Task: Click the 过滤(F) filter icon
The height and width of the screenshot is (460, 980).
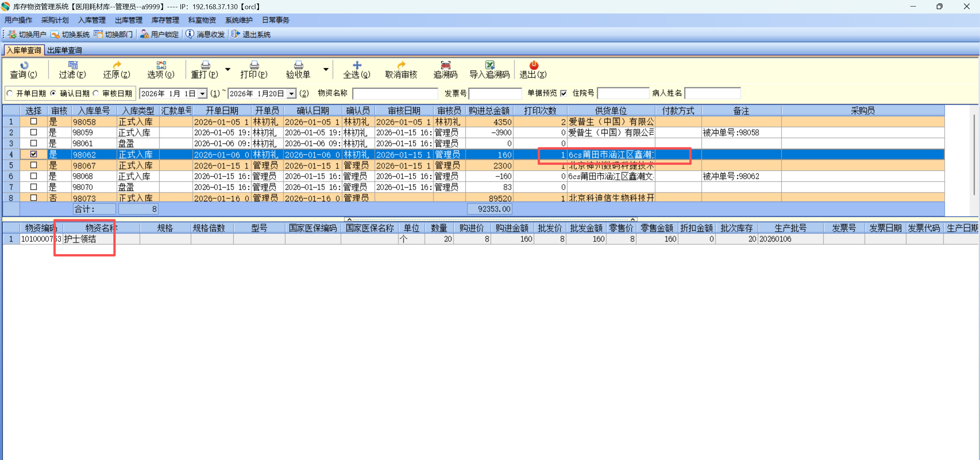Action: point(72,66)
